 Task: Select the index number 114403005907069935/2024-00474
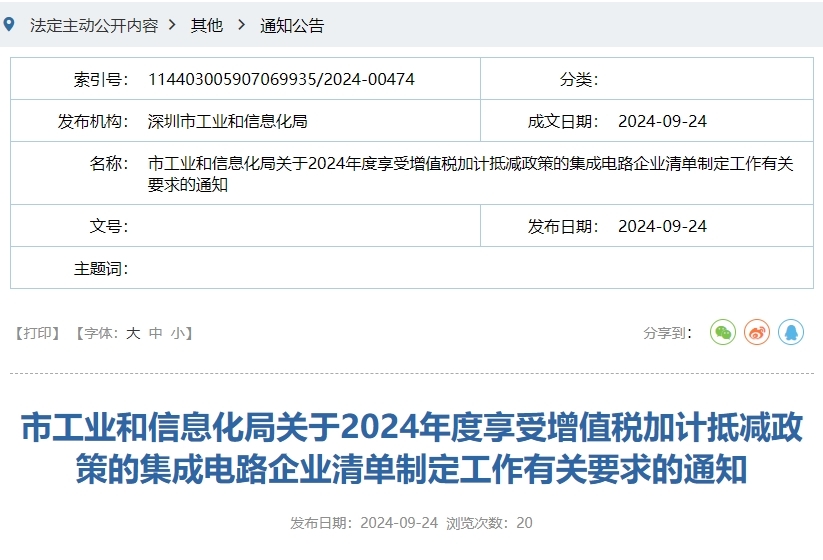pos(281,79)
